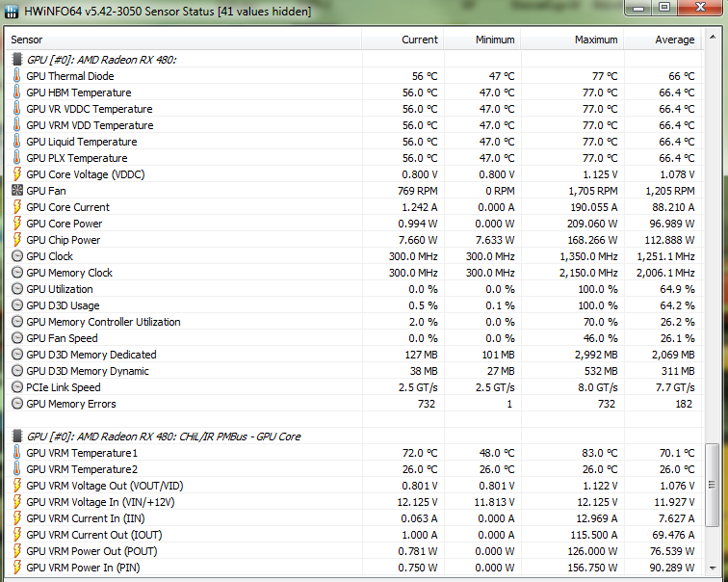The width and height of the screenshot is (728, 582).
Task: Click the vertical scrollbar thumb
Action: [x=713, y=485]
